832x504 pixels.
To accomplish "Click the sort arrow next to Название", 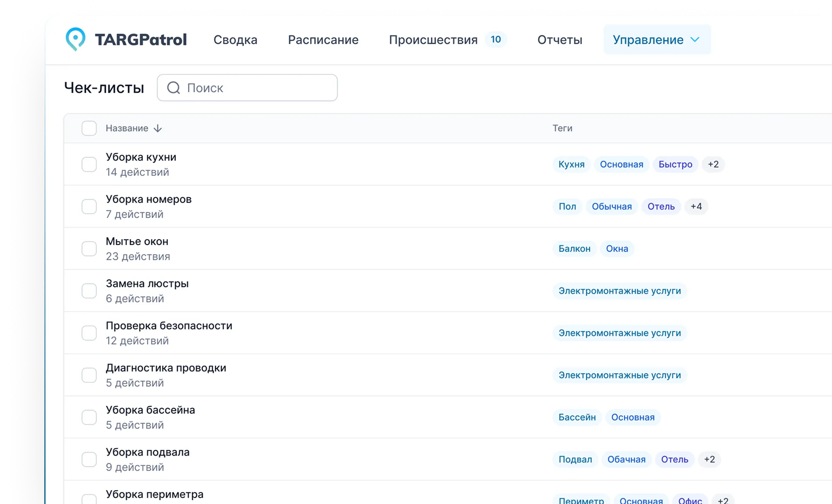I will click(158, 129).
